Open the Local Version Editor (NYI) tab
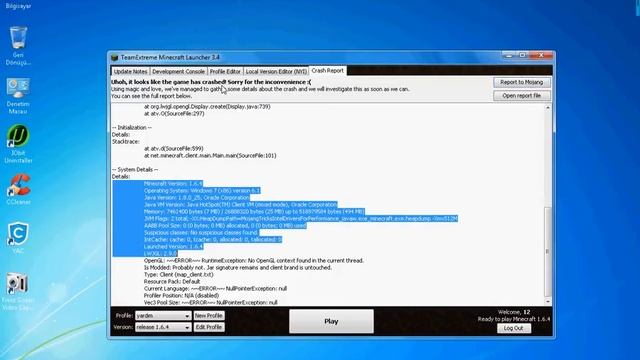Viewport: 640px width, 360px height. [x=276, y=71]
